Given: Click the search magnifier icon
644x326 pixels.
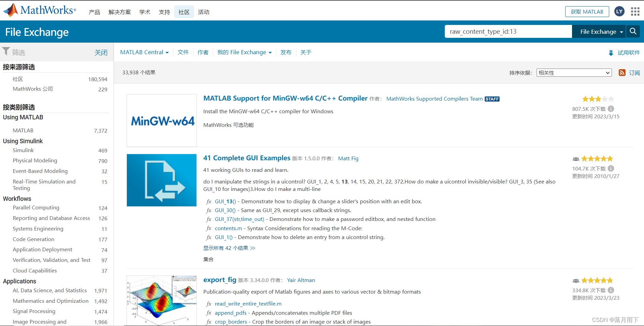Looking at the screenshot, I should tap(633, 31).
